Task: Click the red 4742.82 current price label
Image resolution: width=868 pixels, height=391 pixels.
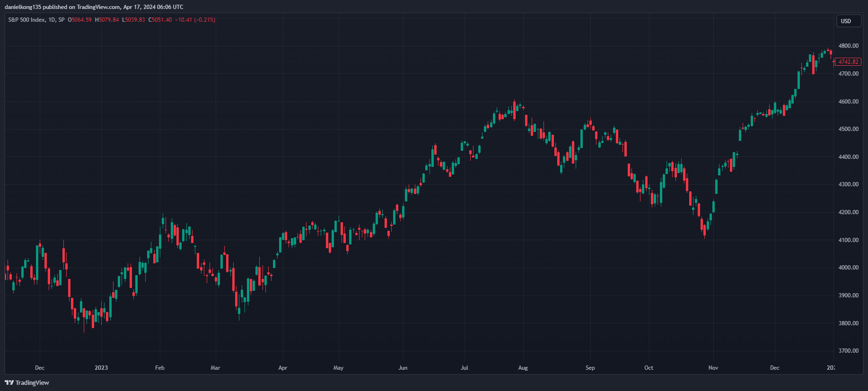Action: point(848,62)
